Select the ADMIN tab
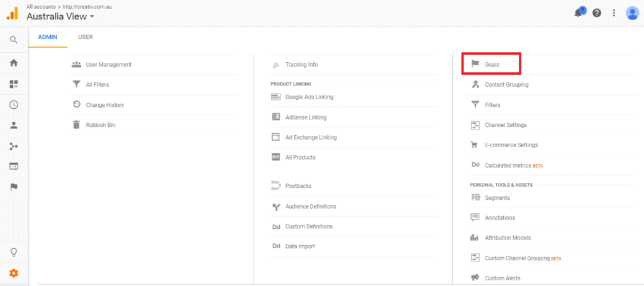This screenshot has height=286, width=644. 48,37
